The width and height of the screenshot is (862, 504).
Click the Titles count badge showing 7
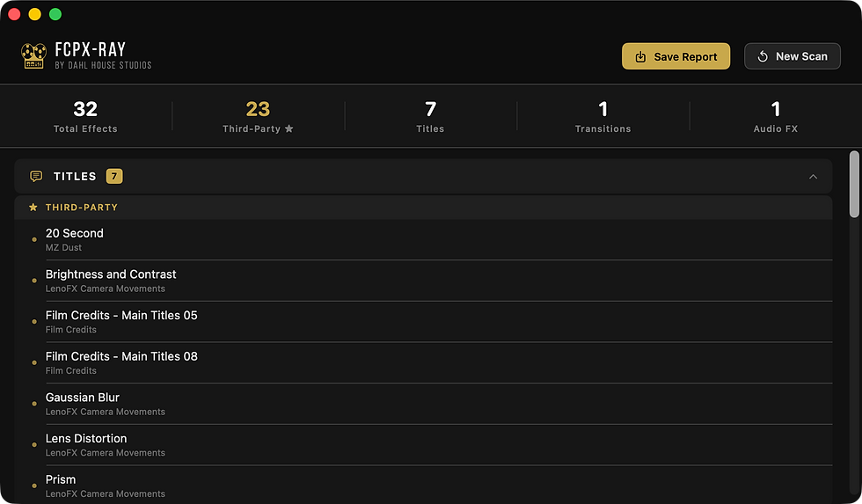[x=114, y=177]
